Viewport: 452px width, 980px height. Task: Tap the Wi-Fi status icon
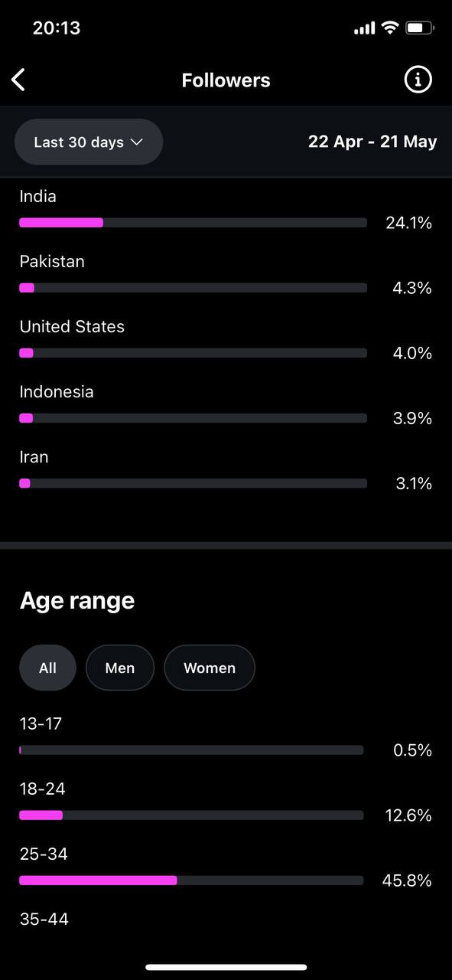tap(390, 28)
